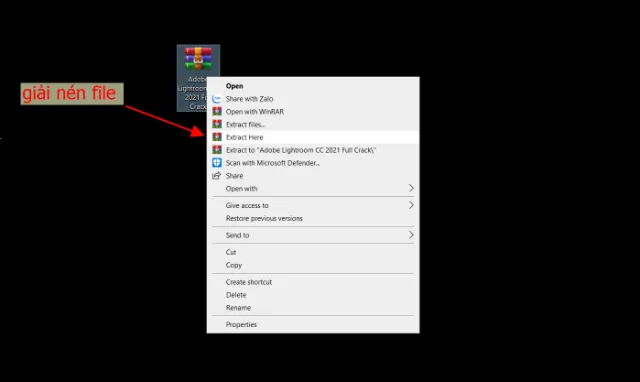Open the Open with submenu
Screen dimensions: 640x382
click(313, 189)
